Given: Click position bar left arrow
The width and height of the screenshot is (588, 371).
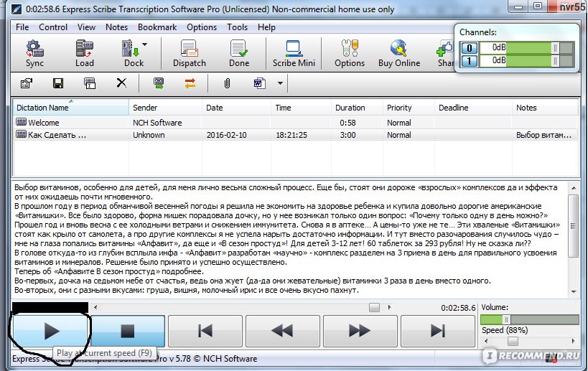Looking at the screenshot, I should (x=95, y=308).
